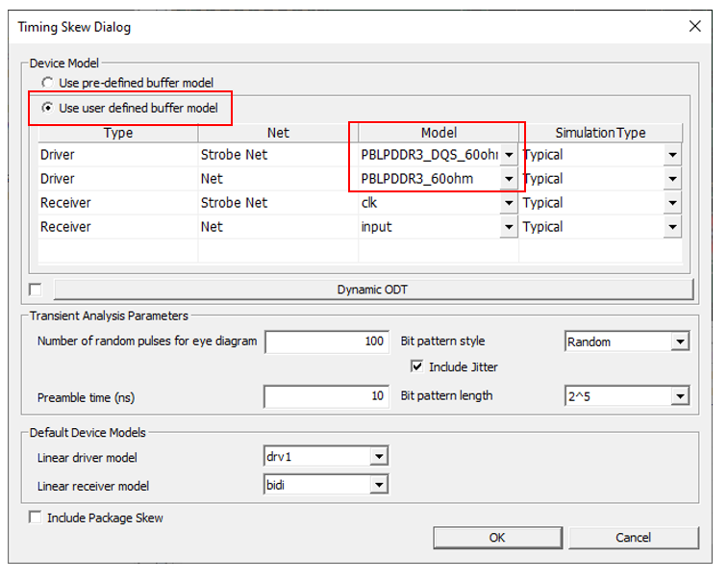Viewport: 728px width, 582px height.
Task: Open SimulationType dropdown for Receiver Net row
Action: pos(671,227)
